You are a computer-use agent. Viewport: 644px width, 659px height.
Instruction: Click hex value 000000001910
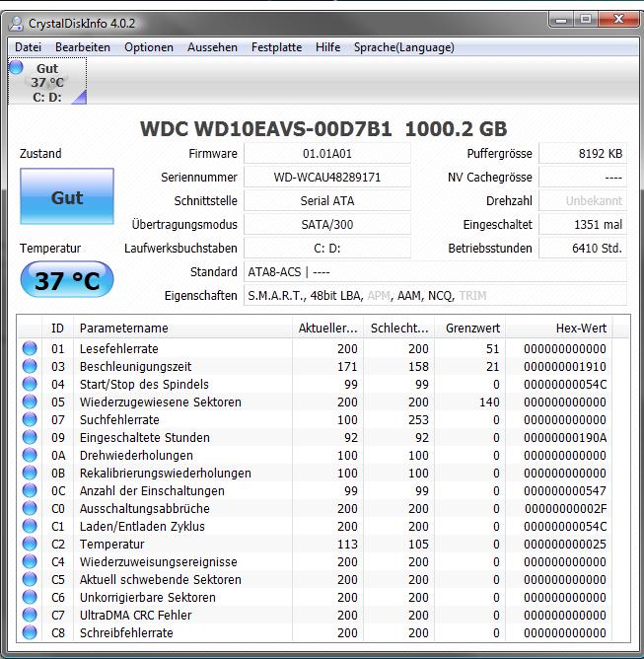coord(564,366)
